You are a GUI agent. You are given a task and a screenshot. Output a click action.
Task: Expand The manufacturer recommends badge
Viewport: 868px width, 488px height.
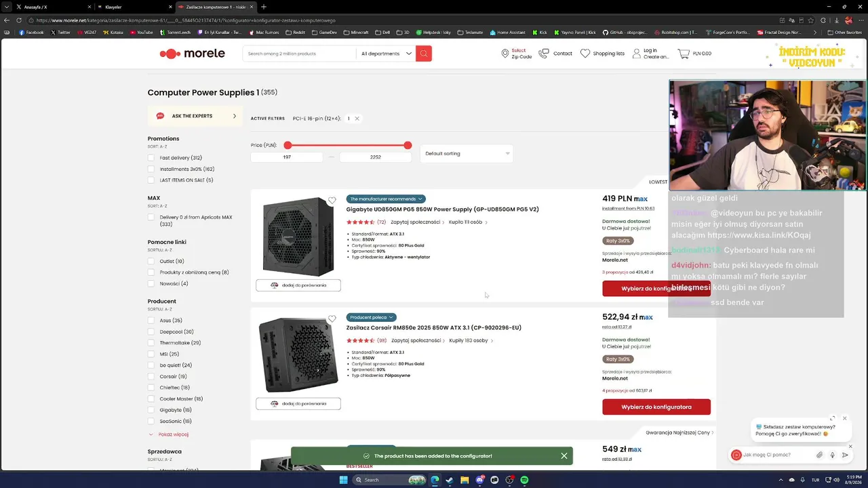click(385, 199)
